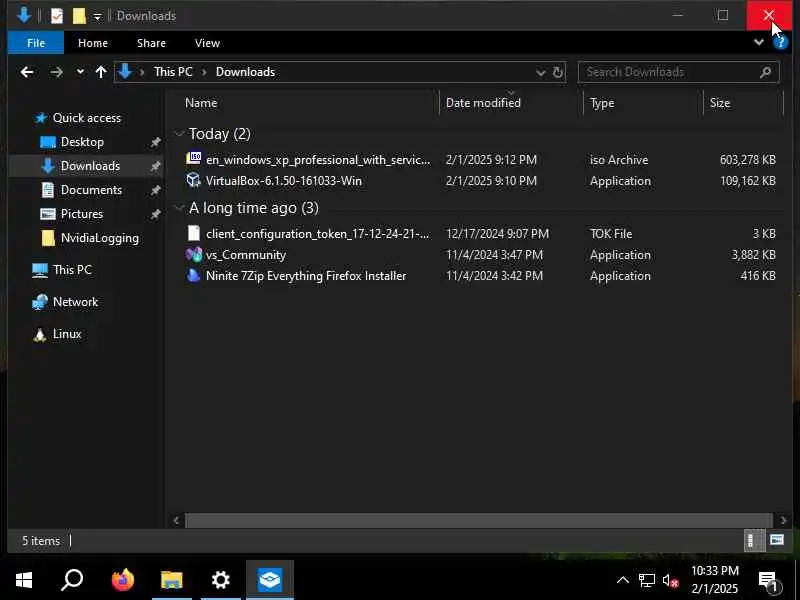Select the Ninite installer icon
Viewport: 800px width, 600px height.
tap(193, 276)
